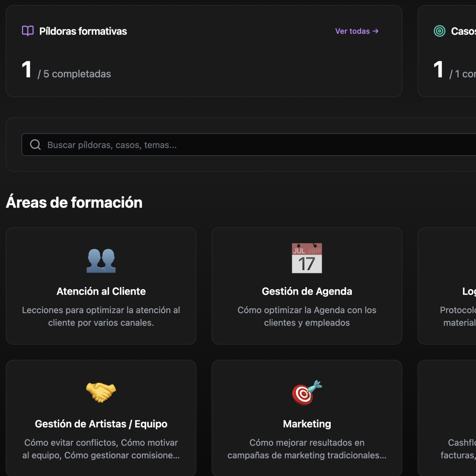Click the green target icon beside Casos

point(439,31)
